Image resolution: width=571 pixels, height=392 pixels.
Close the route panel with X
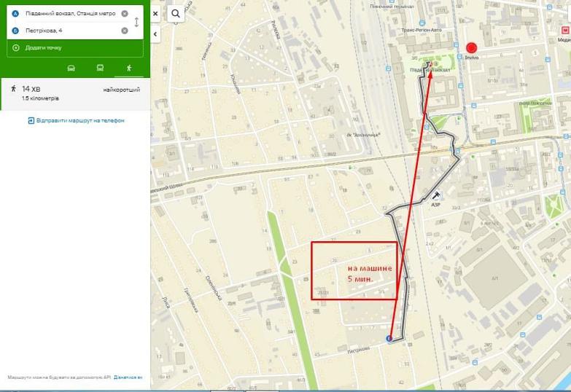pyautogui.click(x=155, y=14)
